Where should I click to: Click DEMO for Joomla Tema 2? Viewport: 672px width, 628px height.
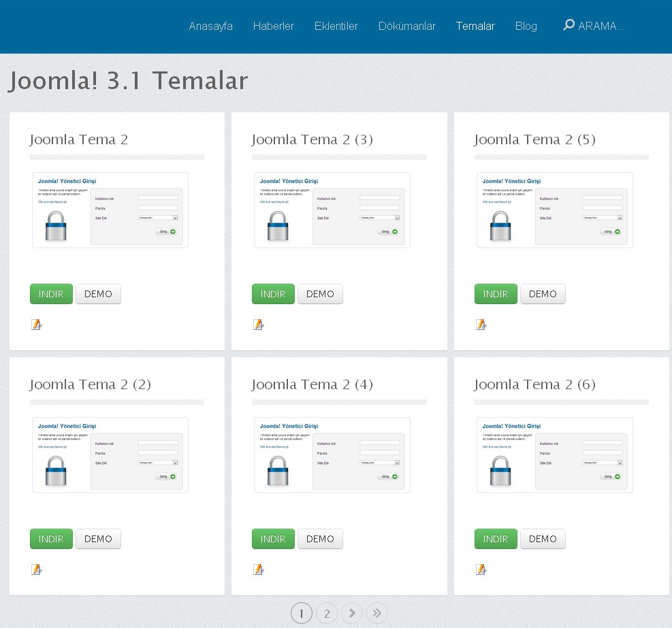pyautogui.click(x=98, y=294)
